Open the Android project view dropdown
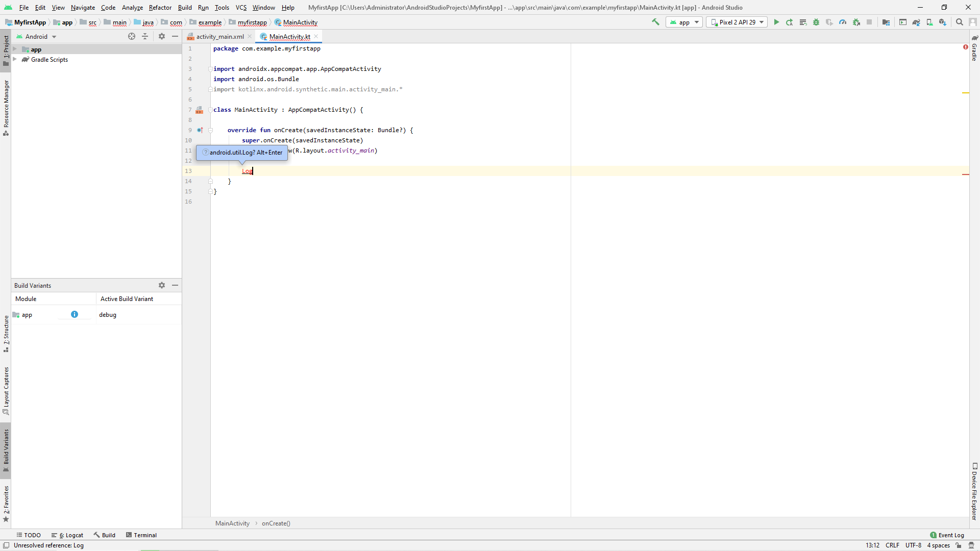This screenshot has width=980, height=551. click(40, 36)
